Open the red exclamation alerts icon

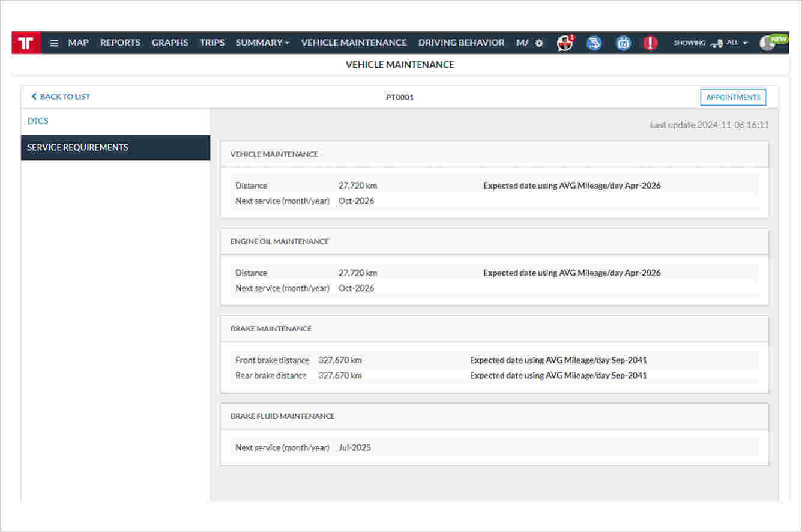(650, 43)
